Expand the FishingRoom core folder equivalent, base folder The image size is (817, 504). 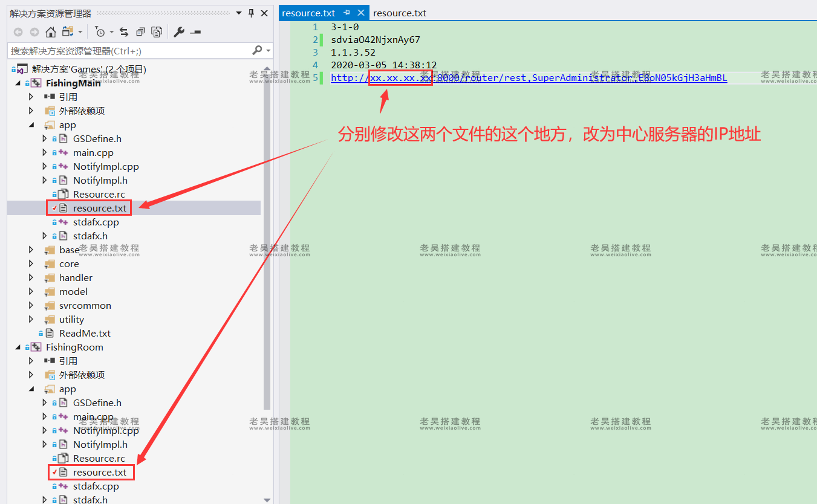[31, 250]
